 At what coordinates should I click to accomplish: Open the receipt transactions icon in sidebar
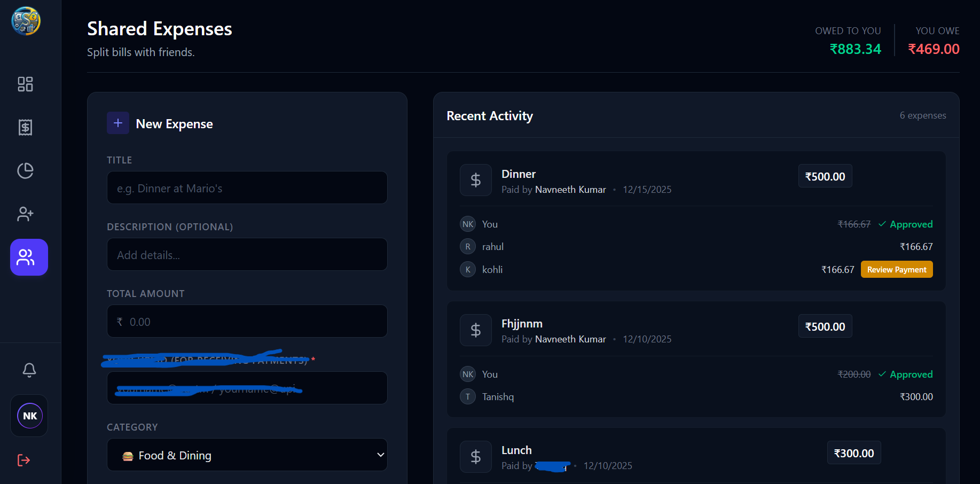(x=25, y=127)
